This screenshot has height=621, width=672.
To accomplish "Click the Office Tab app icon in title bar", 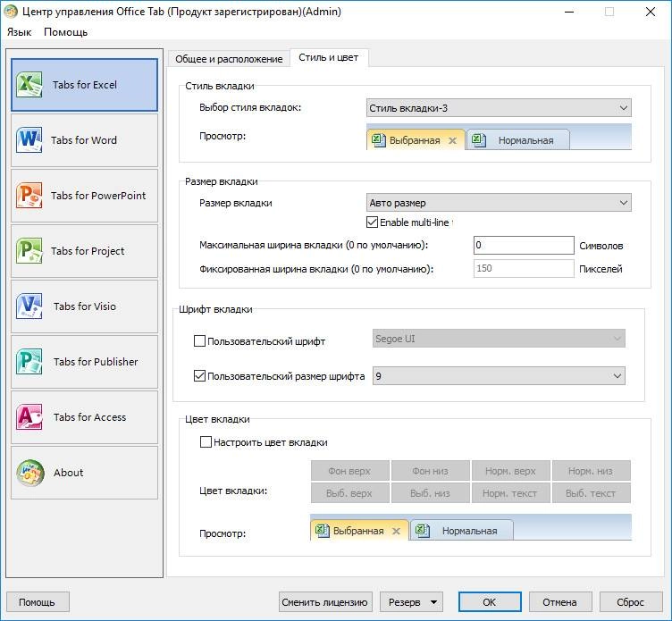I will [11, 12].
